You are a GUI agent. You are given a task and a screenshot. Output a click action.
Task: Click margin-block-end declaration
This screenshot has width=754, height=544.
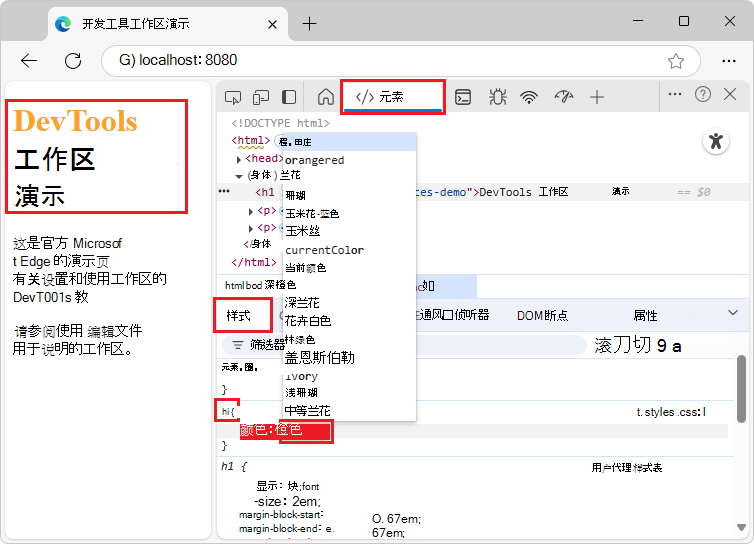(286, 528)
